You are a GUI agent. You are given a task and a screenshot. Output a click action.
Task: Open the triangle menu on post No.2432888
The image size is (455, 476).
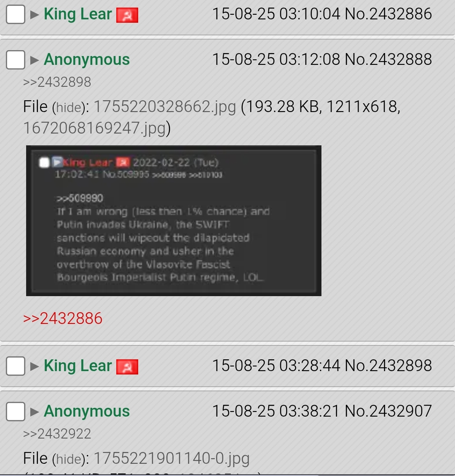(35, 60)
